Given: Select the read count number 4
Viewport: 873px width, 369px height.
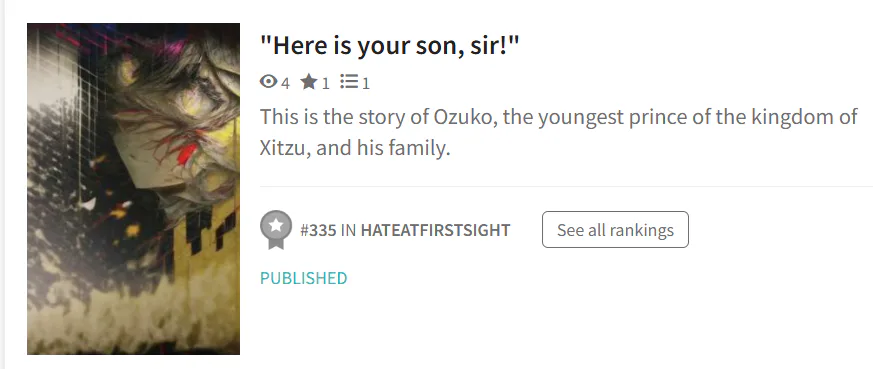Looking at the screenshot, I should coord(285,83).
